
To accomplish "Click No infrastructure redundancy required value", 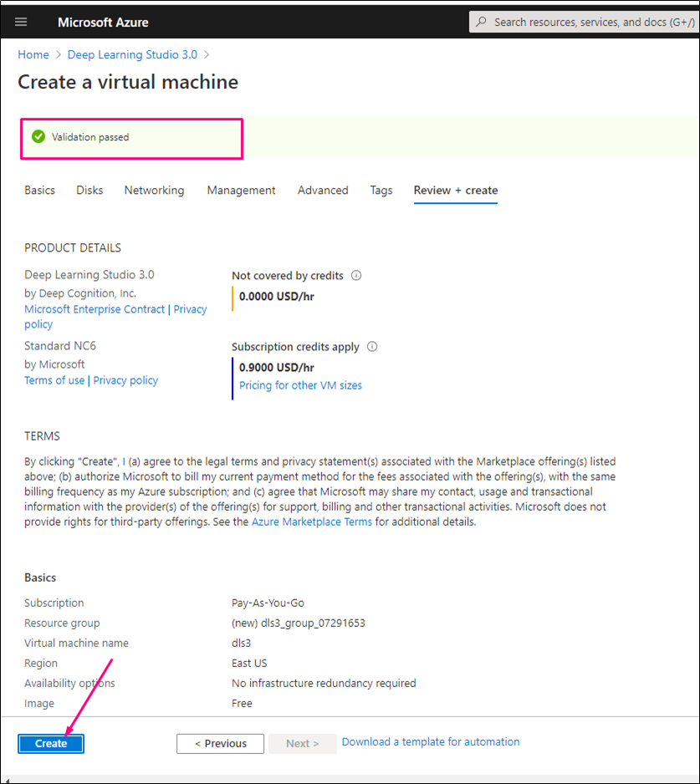I will point(324,683).
